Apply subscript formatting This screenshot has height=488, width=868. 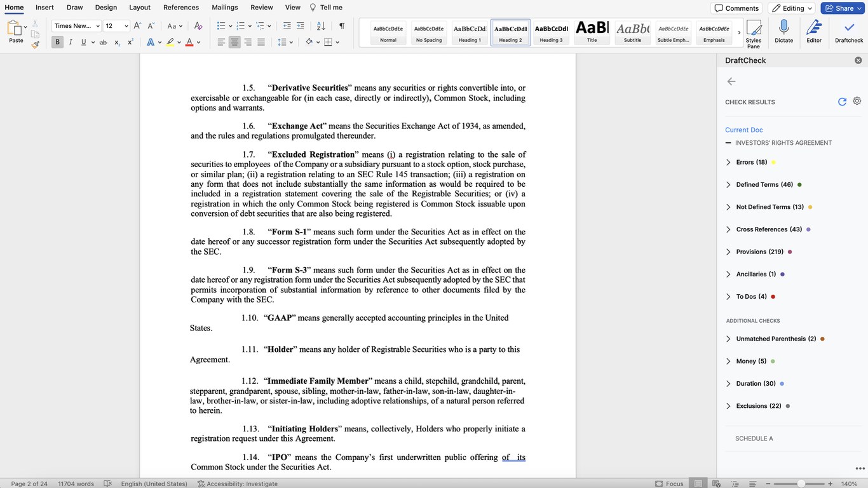pos(118,43)
